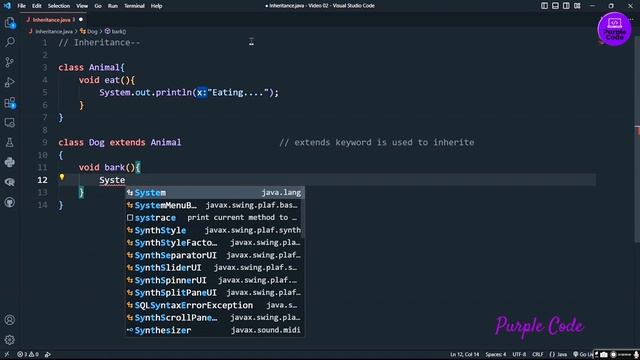Select SynthStyleFacto… suggestion
Image resolution: width=640 pixels, height=360 pixels.
point(214,243)
